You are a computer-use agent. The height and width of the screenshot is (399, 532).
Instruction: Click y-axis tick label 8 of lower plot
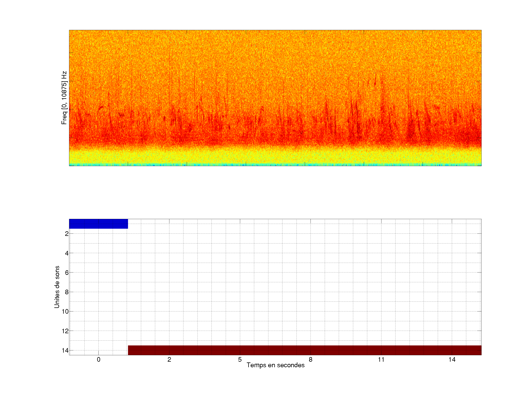(67, 292)
